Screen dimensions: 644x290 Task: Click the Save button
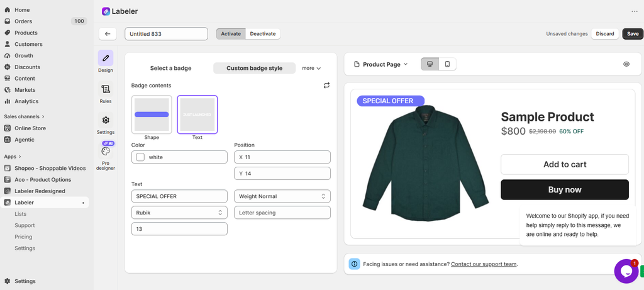point(633,34)
